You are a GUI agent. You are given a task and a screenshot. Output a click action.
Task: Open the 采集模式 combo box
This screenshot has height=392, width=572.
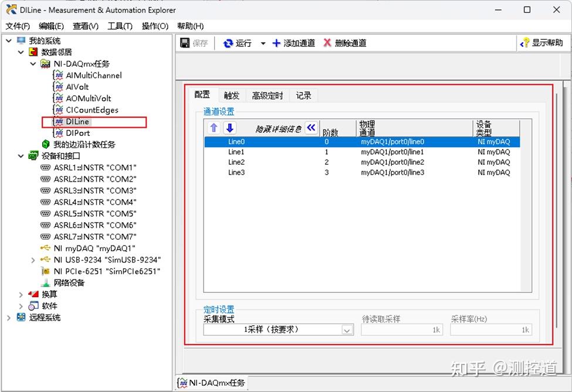[278, 330]
